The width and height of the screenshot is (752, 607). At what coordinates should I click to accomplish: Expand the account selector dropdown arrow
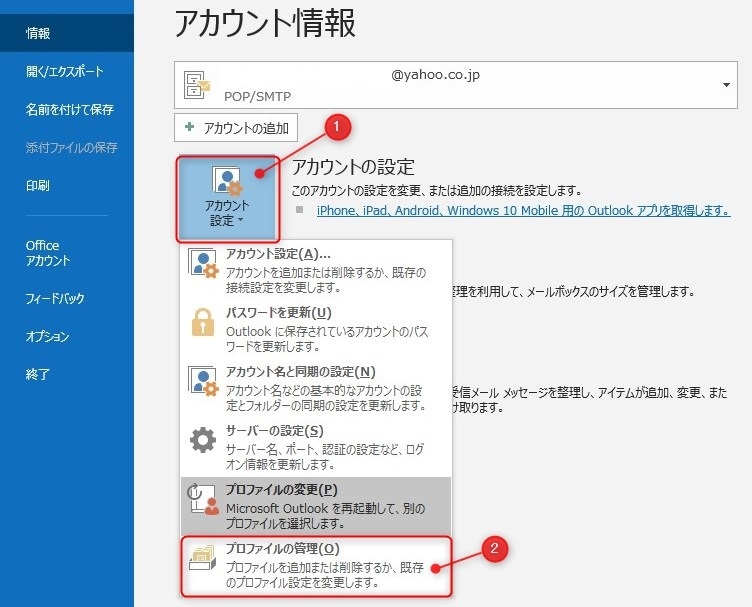coord(726,86)
